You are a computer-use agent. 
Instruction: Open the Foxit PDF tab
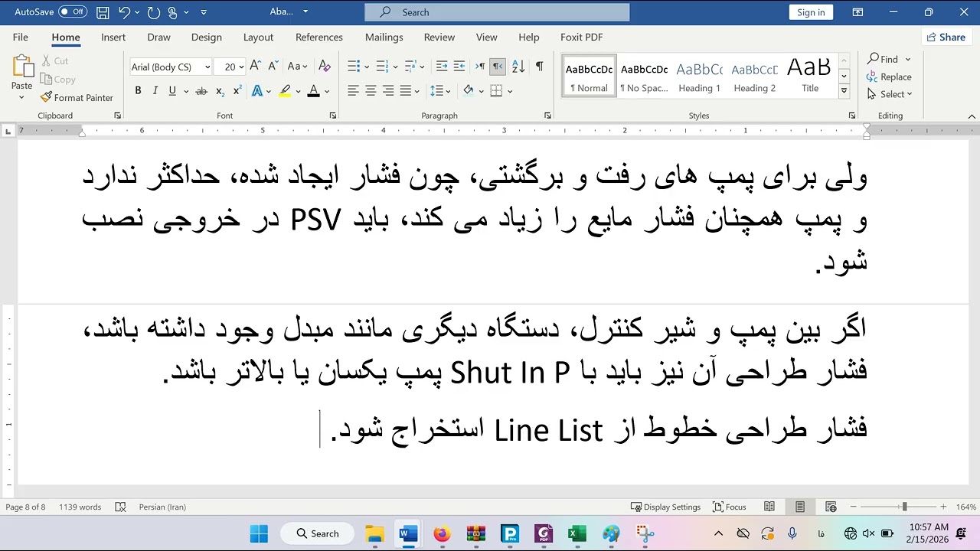coord(581,37)
